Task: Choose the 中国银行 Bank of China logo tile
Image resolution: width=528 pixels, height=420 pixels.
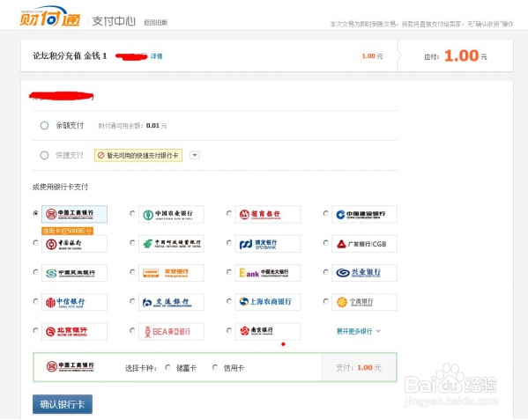Action: 74,243
